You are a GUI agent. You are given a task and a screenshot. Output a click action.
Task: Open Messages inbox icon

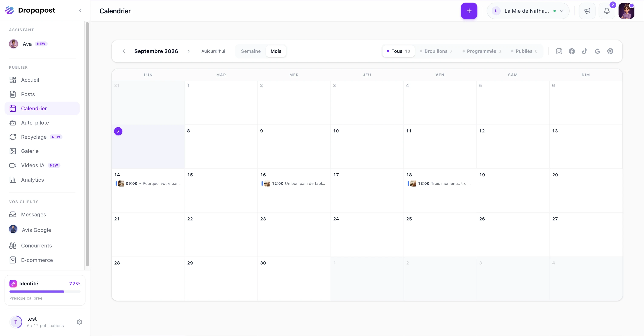(13, 214)
